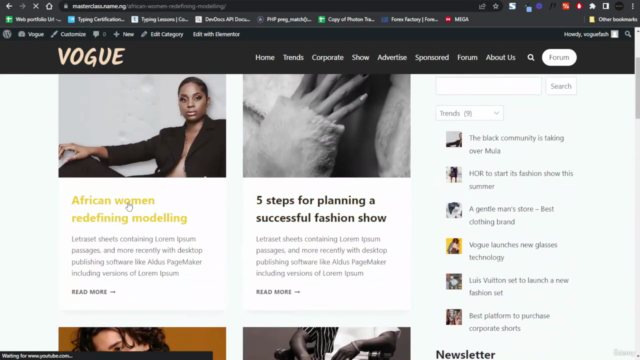640x360 pixels.
Task: Click the site info lock icon
Action: click(x=65, y=6)
